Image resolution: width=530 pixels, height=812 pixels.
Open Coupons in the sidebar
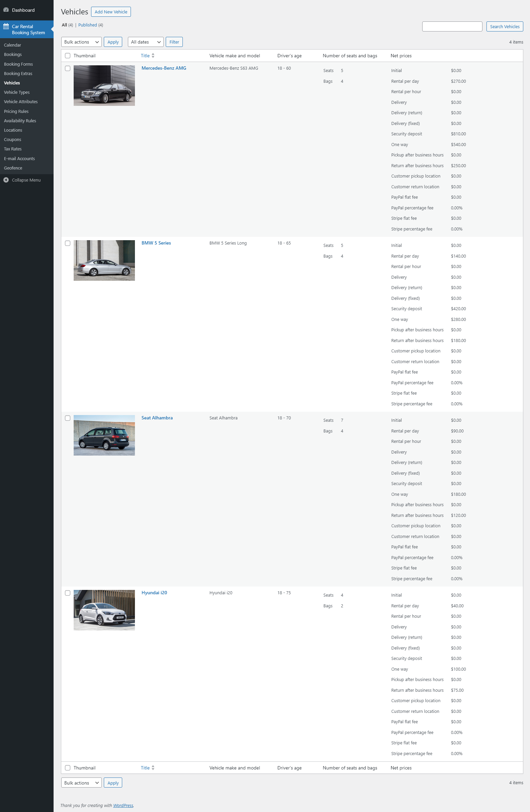(13, 140)
